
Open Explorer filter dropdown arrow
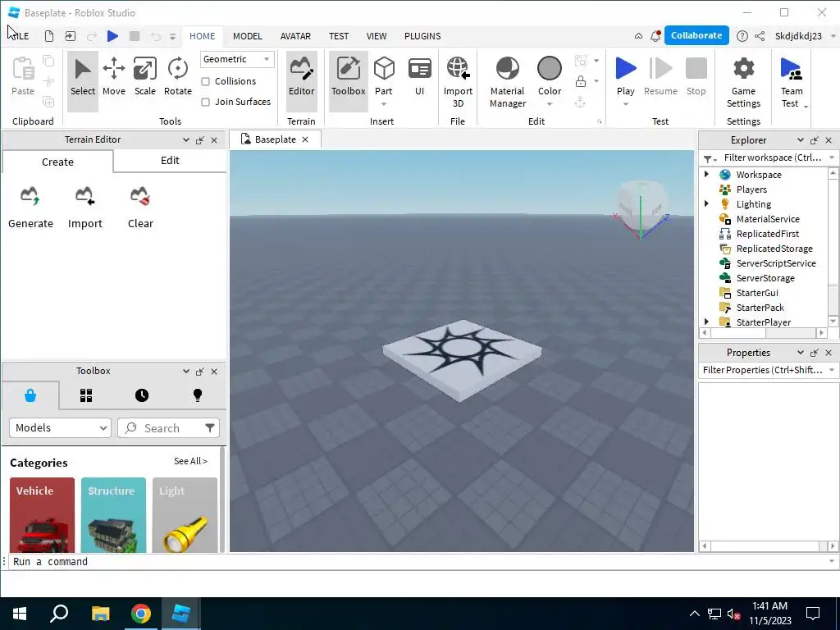832,157
